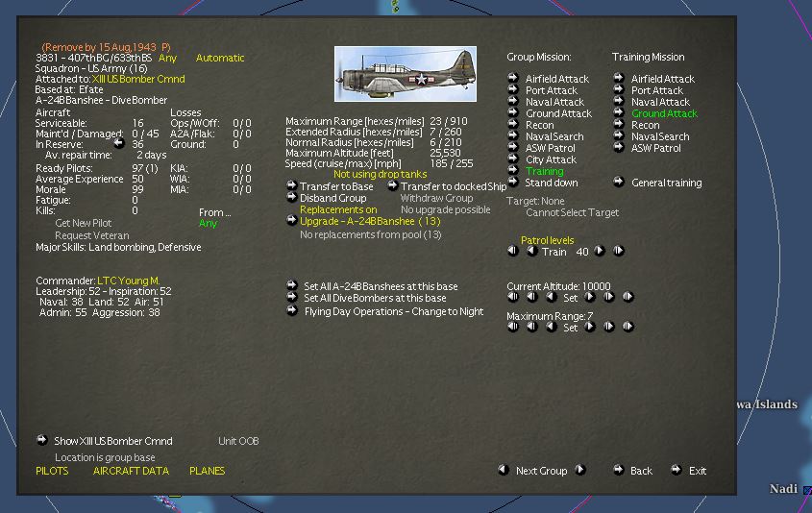Click Nadi base label on map
Viewport: 812px width, 513px height.
(x=783, y=488)
